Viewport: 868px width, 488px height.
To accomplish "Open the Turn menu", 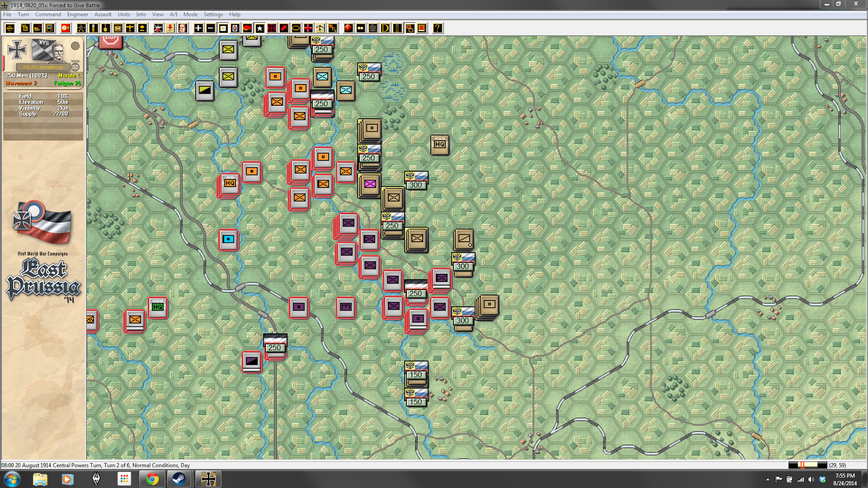I will point(23,15).
